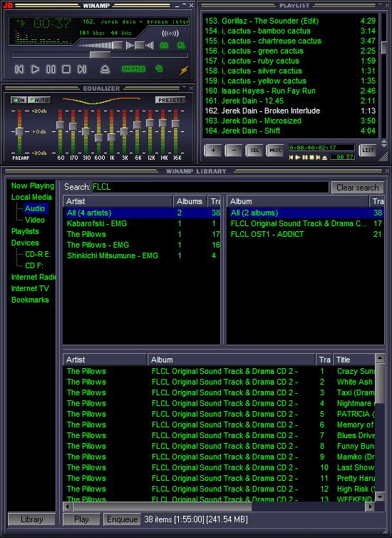Select Local Media in library tree
The image size is (392, 538).
tap(31, 197)
